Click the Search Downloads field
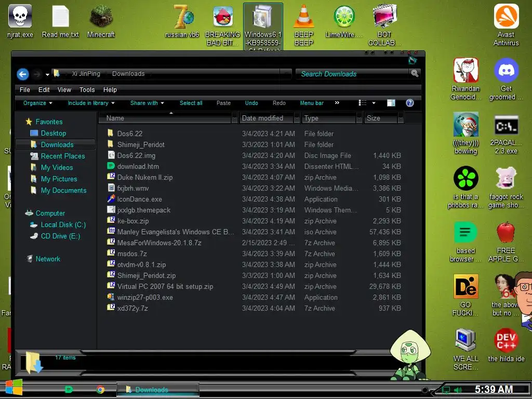Image resolution: width=532 pixels, height=399 pixels. pyautogui.click(x=353, y=74)
